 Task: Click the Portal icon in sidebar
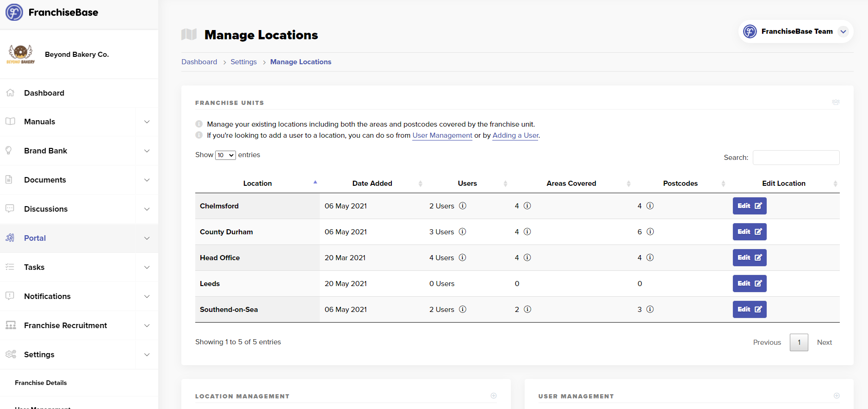[x=10, y=238]
